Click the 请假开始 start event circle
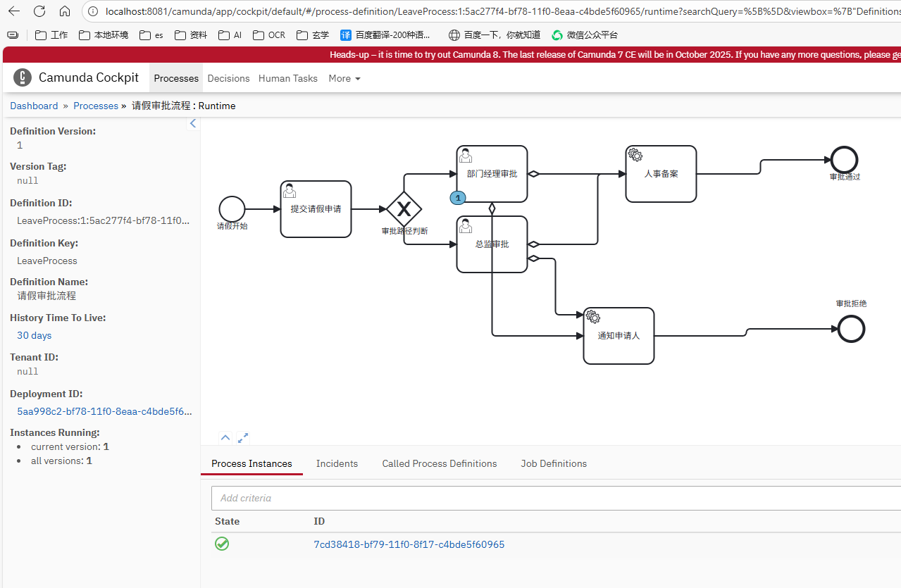The width and height of the screenshot is (901, 588). 232,209
